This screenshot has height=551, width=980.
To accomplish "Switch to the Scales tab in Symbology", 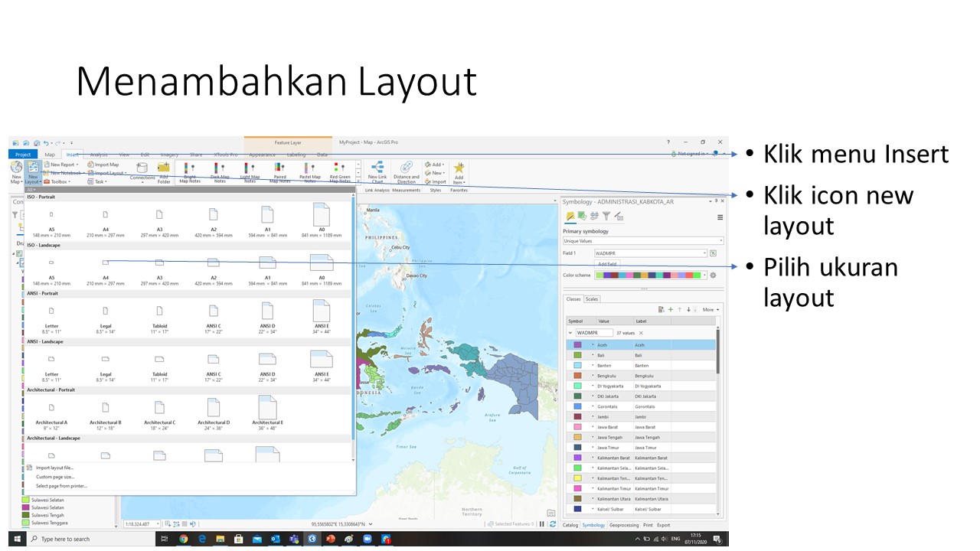I will pyautogui.click(x=592, y=299).
